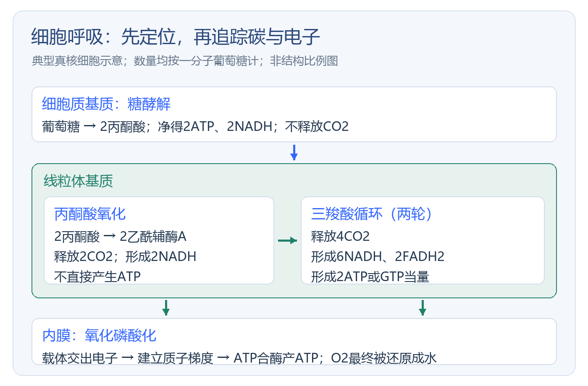Select the line "形成2ATP或GTP当量"
Viewport: 588px width, 386px height.
click(x=370, y=276)
